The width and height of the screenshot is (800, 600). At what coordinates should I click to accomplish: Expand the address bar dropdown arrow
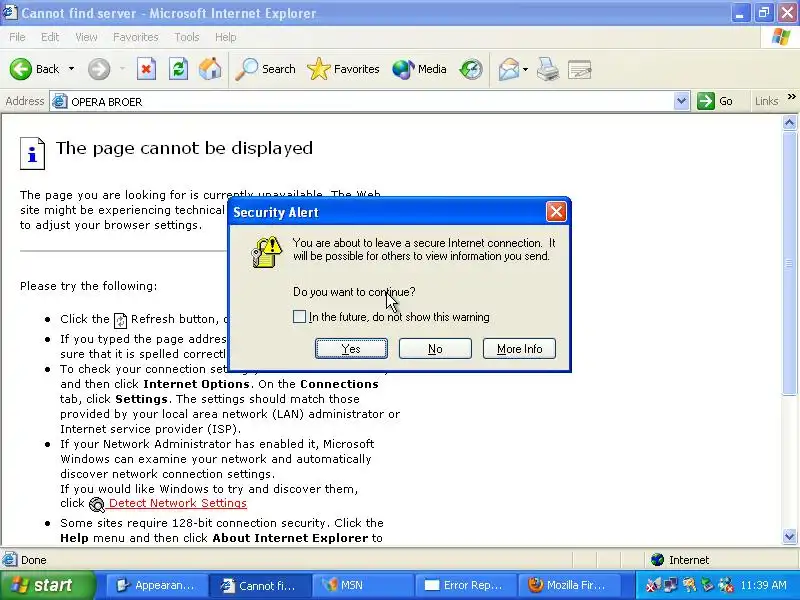pyautogui.click(x=681, y=102)
